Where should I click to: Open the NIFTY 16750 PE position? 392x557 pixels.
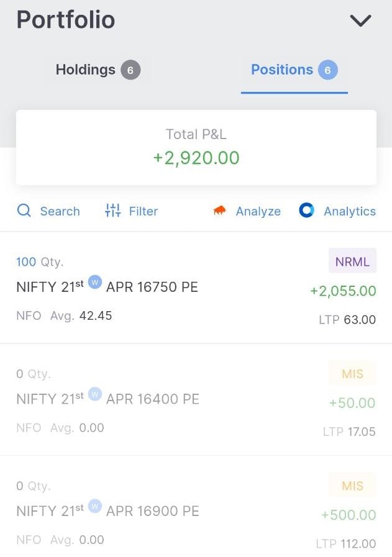pyautogui.click(x=107, y=288)
